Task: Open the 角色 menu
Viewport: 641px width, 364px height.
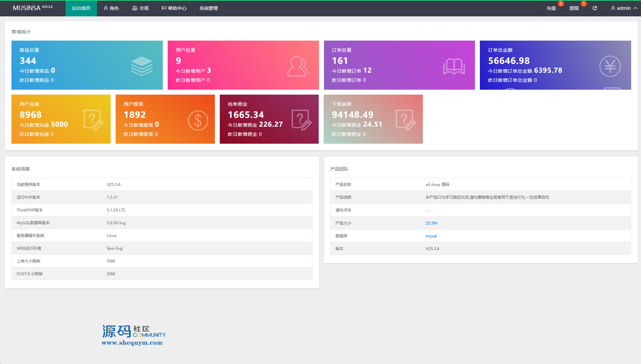Action: pyautogui.click(x=111, y=8)
